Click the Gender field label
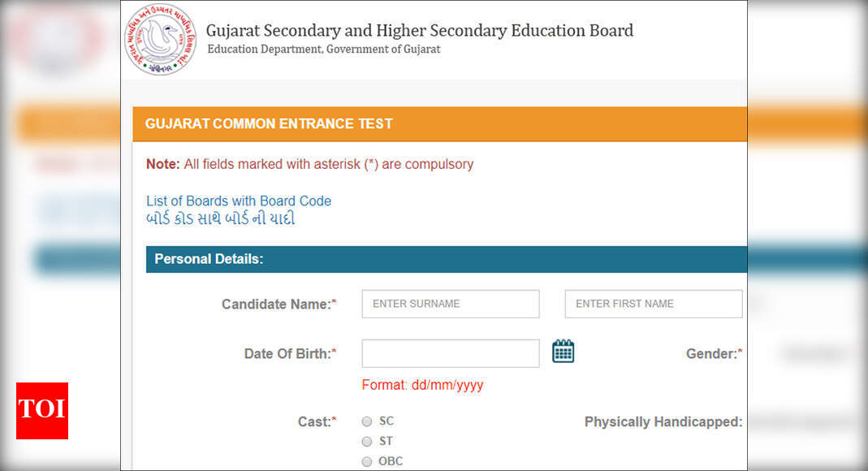The image size is (868, 471). click(x=713, y=353)
